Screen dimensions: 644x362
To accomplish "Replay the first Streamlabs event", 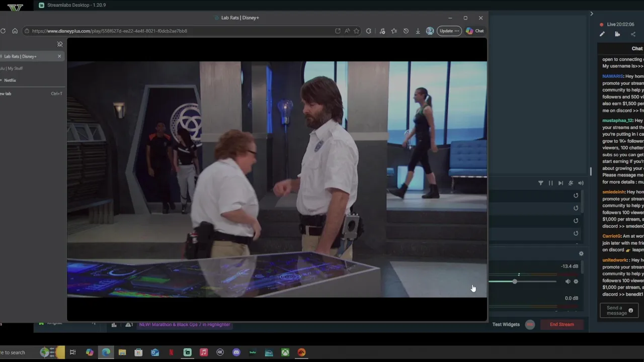I will point(576,196).
